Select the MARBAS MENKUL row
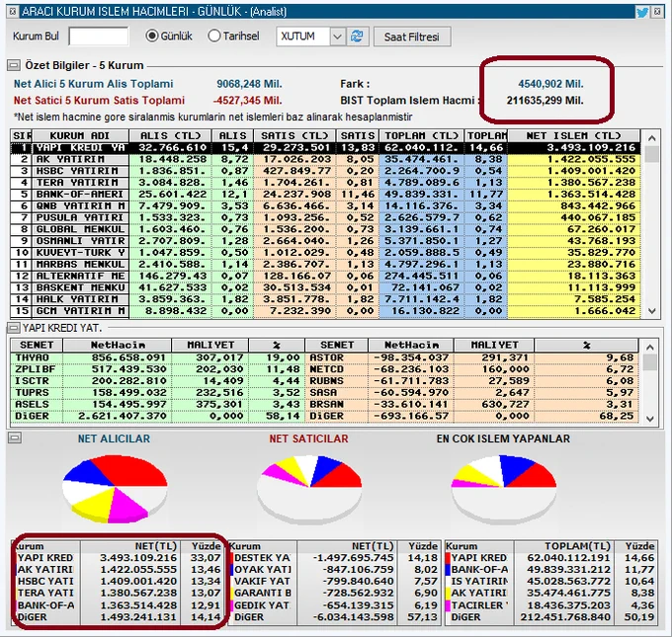This screenshot has width=672, height=637. pos(326,265)
